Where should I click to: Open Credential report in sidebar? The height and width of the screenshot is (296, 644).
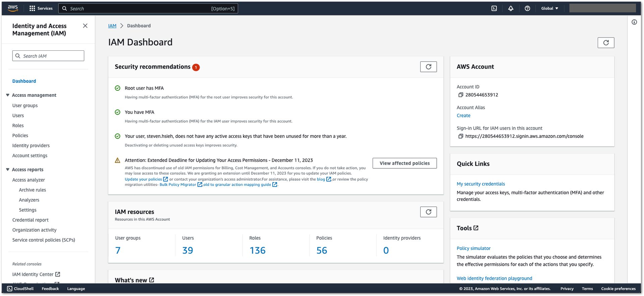coord(31,220)
